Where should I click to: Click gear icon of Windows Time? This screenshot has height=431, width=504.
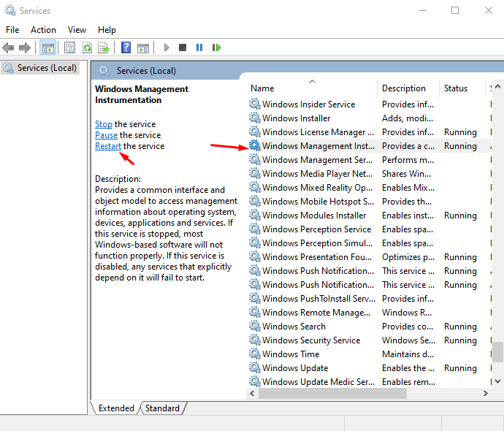pos(255,354)
